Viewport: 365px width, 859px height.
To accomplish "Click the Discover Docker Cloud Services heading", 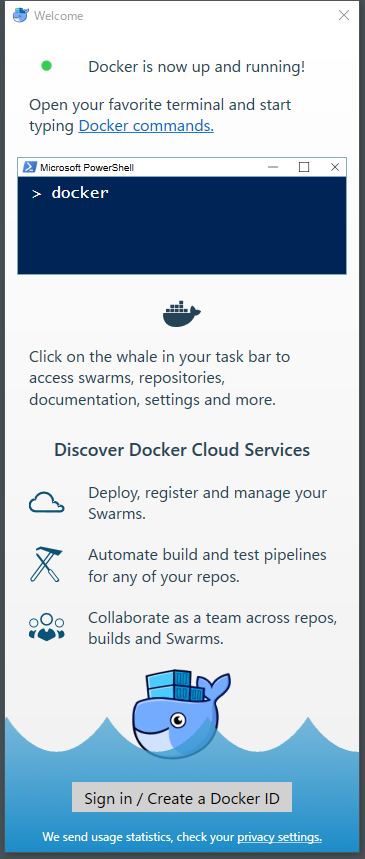I will [x=182, y=450].
